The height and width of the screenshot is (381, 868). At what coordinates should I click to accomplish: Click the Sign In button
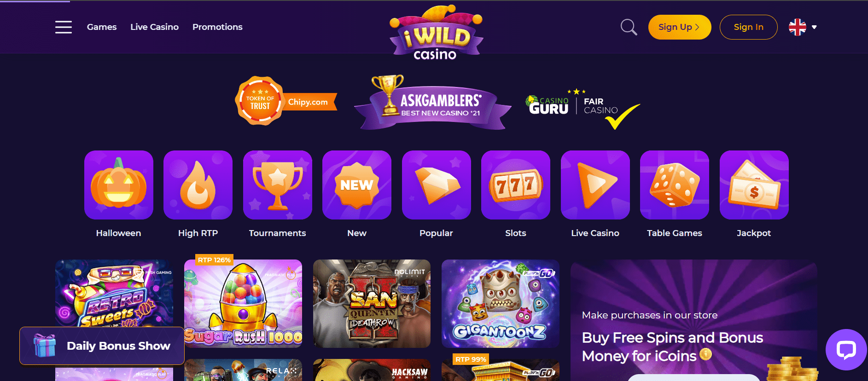point(749,27)
